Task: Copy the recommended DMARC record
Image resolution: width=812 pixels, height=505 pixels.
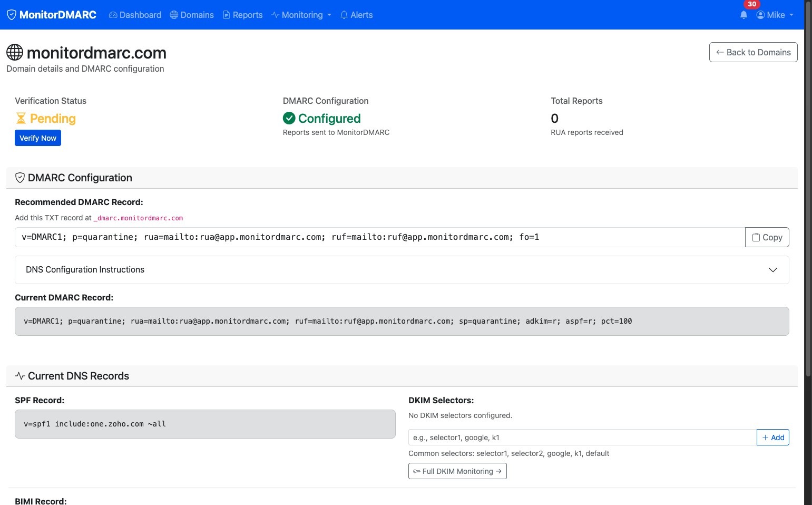Action: point(767,237)
